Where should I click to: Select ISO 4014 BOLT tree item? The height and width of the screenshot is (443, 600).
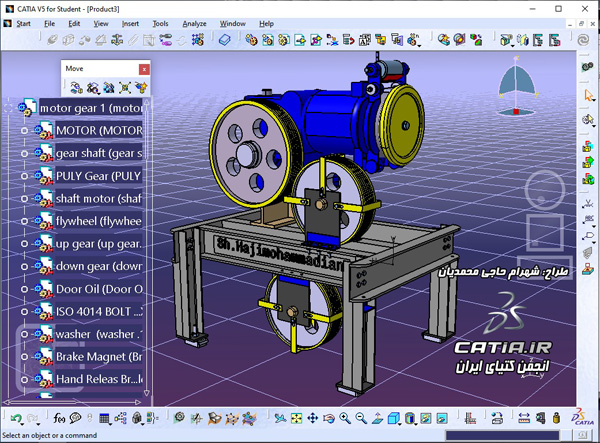(99, 312)
